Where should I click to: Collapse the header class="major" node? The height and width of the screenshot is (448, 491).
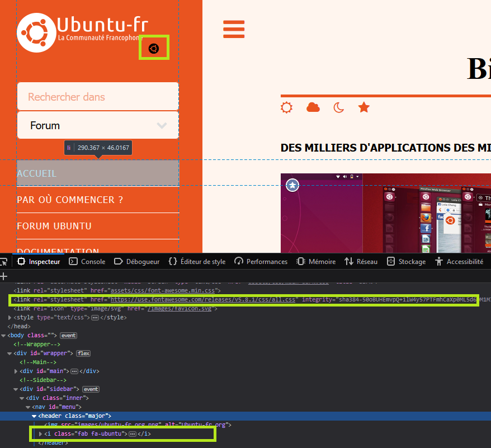(34, 416)
